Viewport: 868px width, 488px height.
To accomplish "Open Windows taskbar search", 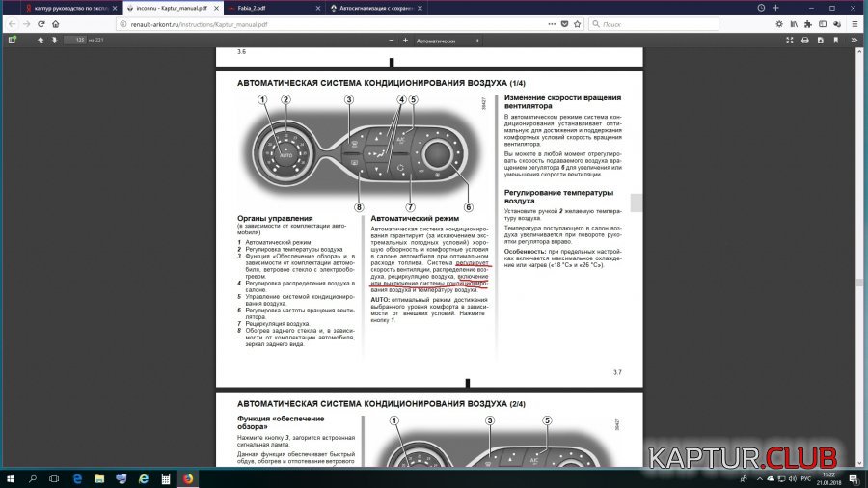I will point(32,478).
